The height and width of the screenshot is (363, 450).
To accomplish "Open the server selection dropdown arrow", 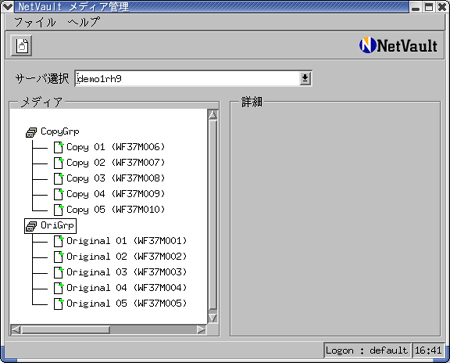I will tap(305, 79).
